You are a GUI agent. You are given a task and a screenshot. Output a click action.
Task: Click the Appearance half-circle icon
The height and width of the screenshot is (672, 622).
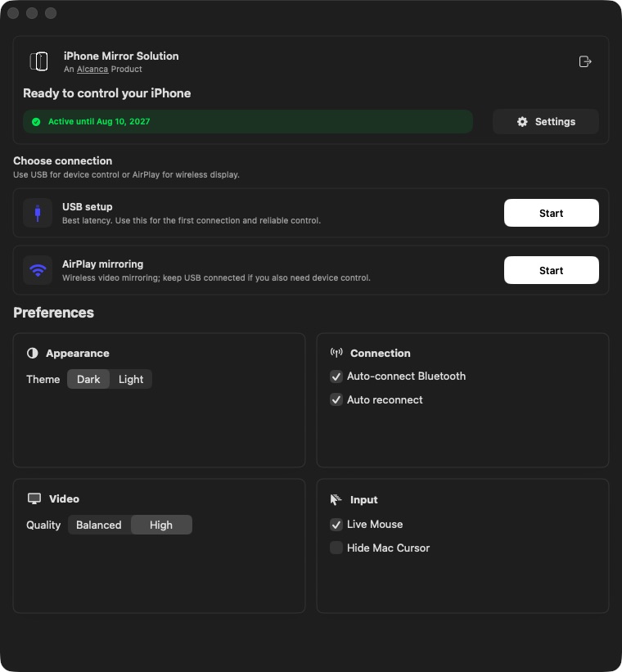tap(33, 353)
